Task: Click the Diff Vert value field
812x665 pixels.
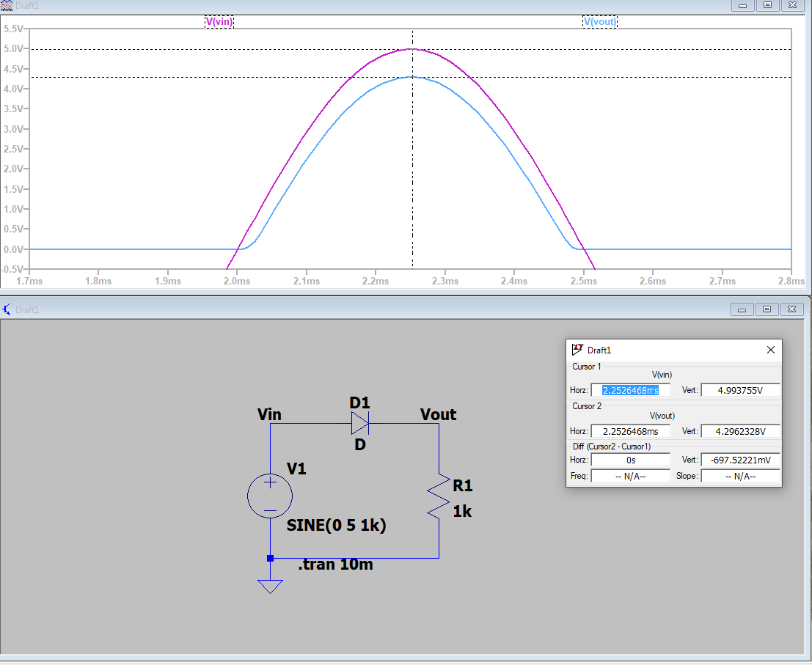Action: (740, 460)
